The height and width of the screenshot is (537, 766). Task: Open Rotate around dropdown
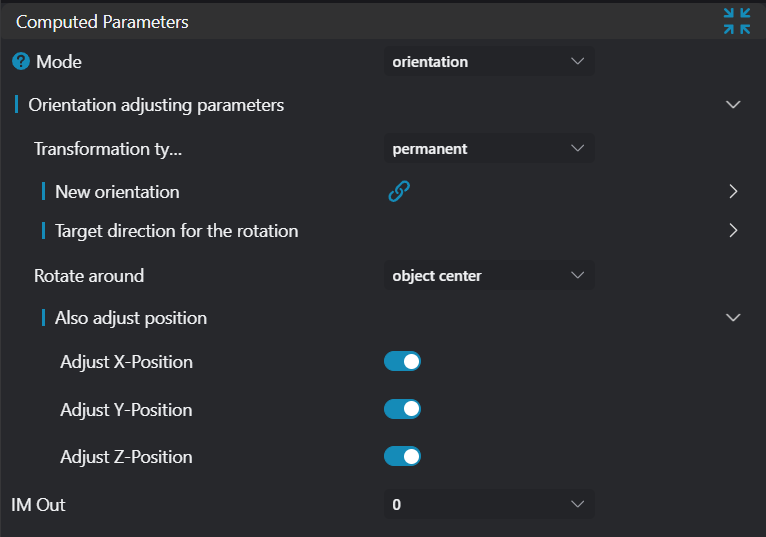point(489,275)
